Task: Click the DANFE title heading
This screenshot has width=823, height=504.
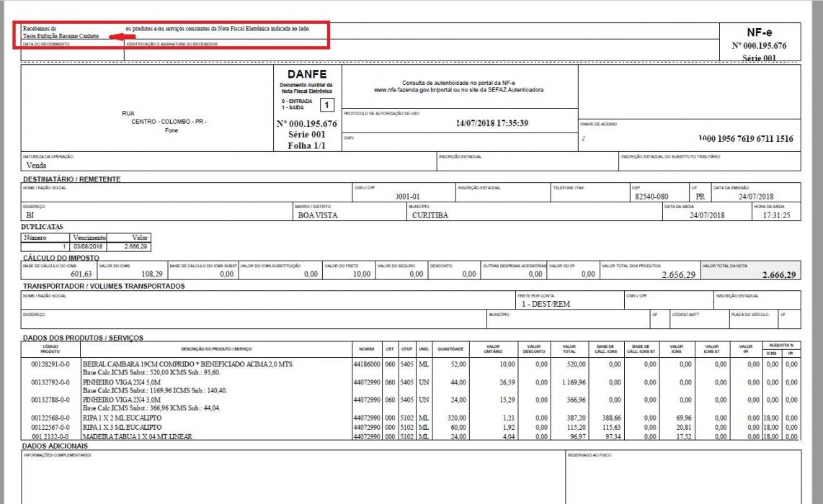Action: tap(307, 74)
